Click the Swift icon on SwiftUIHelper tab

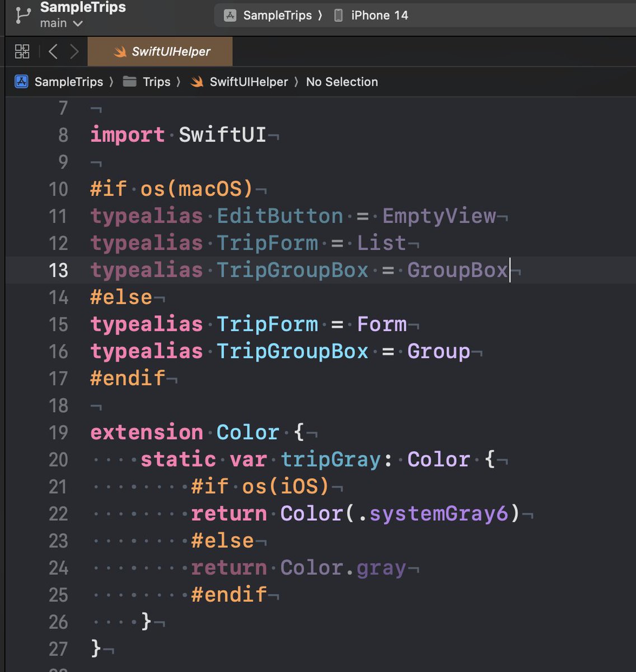point(119,52)
